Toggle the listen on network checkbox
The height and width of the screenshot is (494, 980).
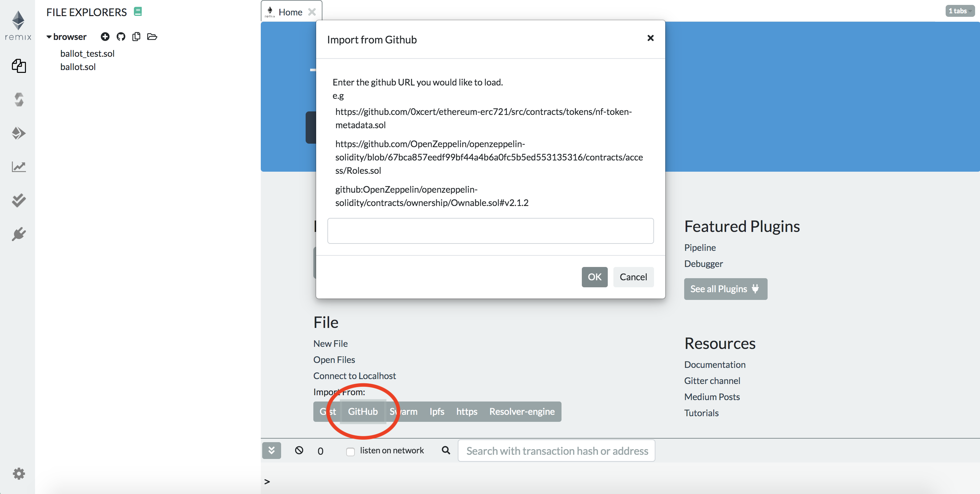(x=351, y=451)
